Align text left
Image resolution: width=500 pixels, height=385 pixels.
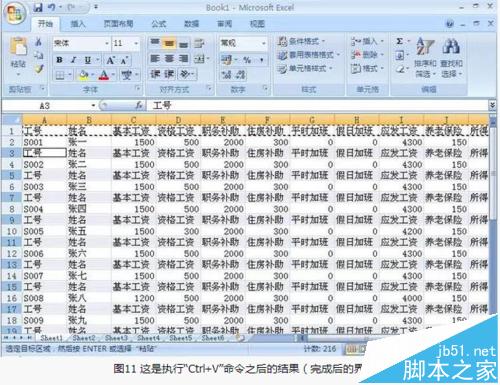pyautogui.click(x=155, y=59)
